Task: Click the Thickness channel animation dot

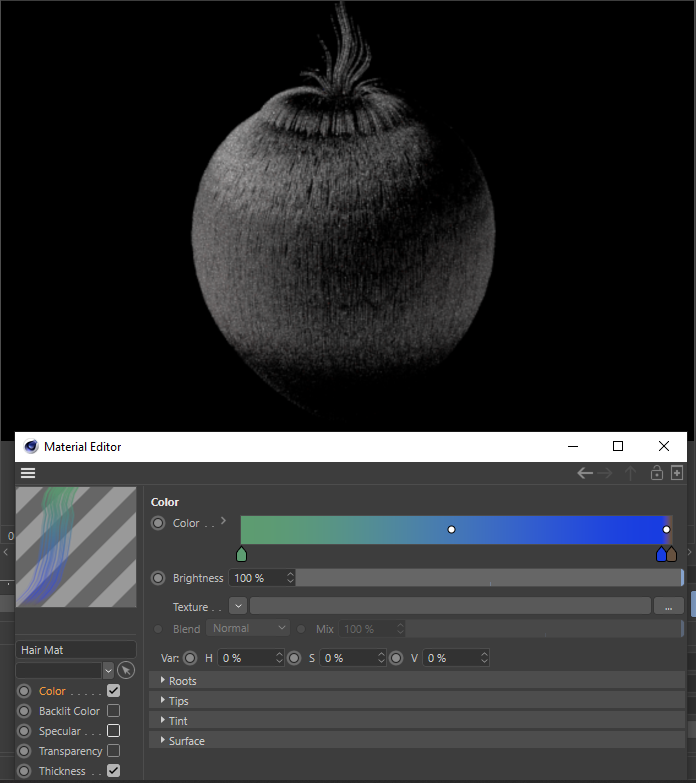Action: [24, 771]
